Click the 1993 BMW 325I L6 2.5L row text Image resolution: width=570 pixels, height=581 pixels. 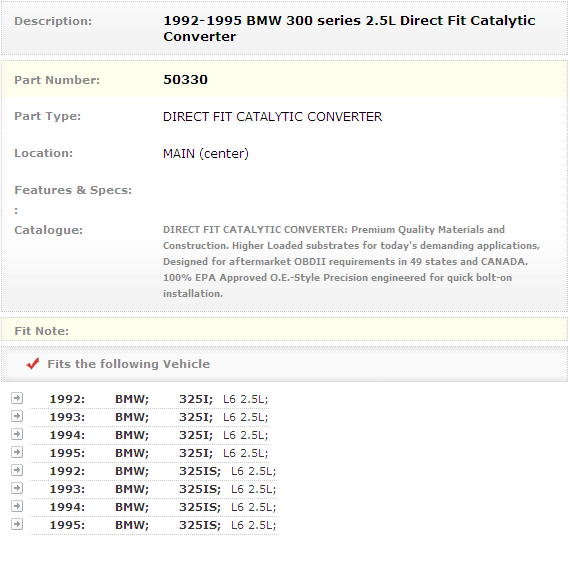pos(159,417)
